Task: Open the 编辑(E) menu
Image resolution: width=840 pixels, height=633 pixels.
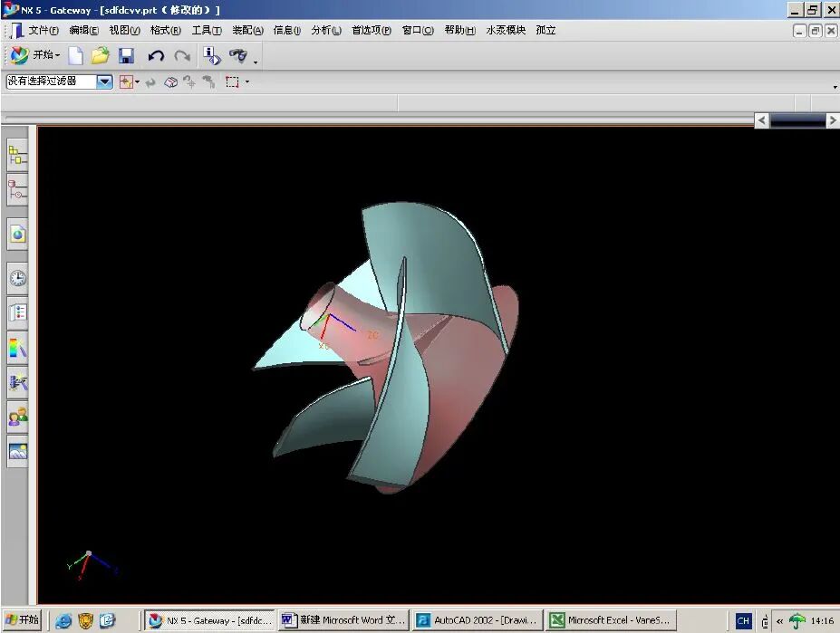Action: [83, 31]
